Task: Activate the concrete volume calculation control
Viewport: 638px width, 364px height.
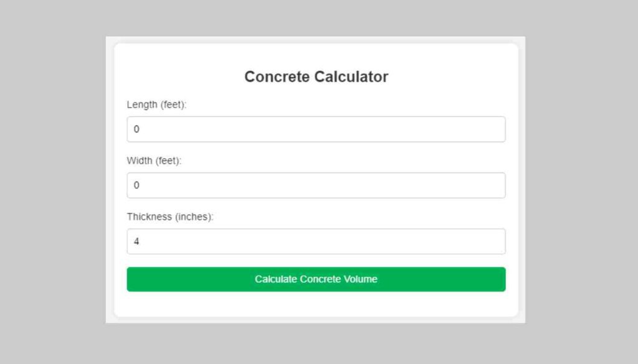Action: pos(316,279)
